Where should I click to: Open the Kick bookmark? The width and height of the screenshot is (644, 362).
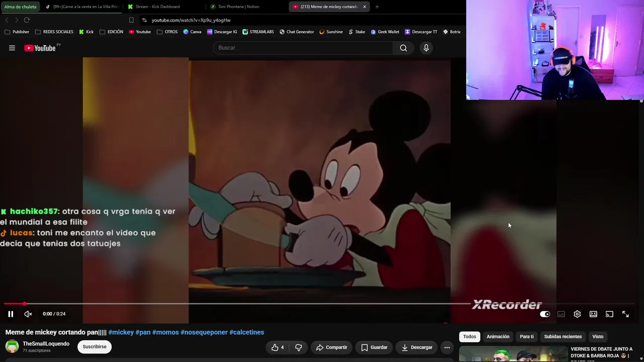click(86, 32)
